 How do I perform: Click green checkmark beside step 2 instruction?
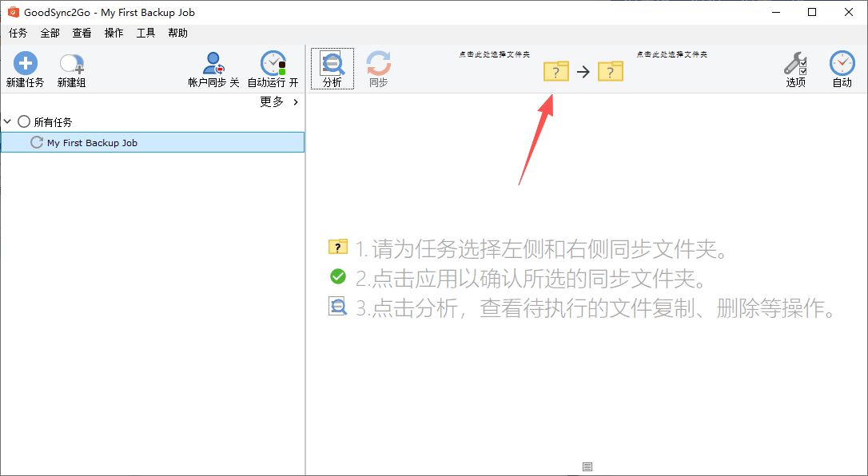click(x=337, y=276)
